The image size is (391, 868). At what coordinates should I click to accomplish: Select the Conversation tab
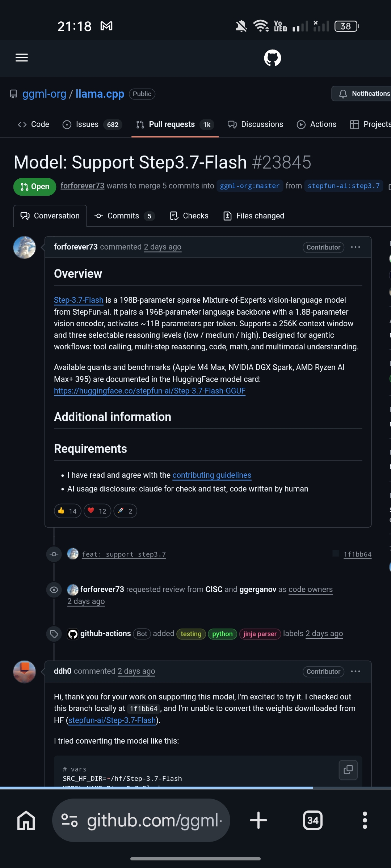(x=50, y=216)
